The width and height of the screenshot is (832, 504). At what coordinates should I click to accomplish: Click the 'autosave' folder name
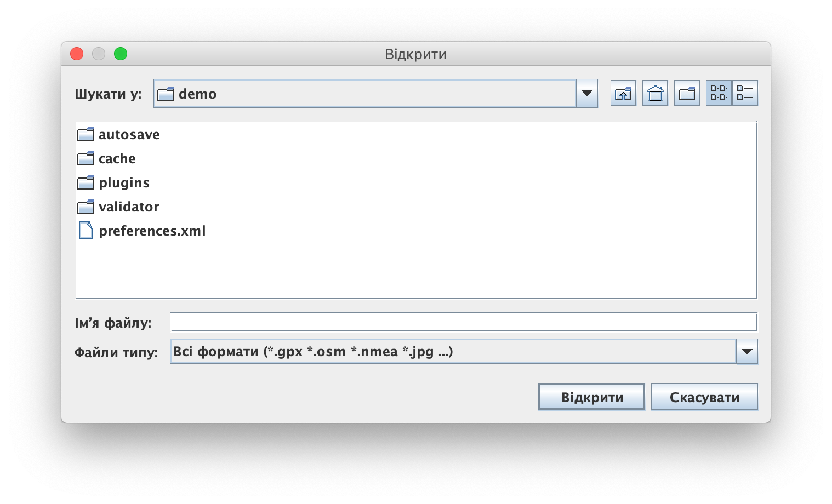pos(129,135)
